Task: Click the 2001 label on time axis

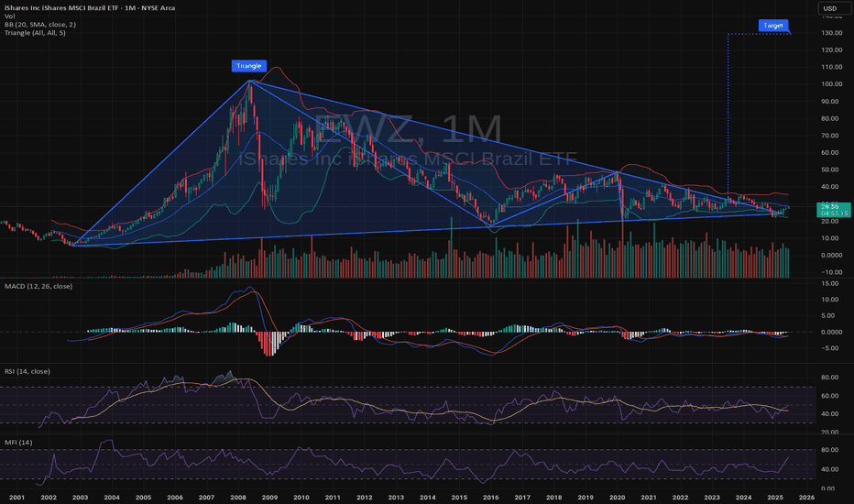Action: click(16, 498)
